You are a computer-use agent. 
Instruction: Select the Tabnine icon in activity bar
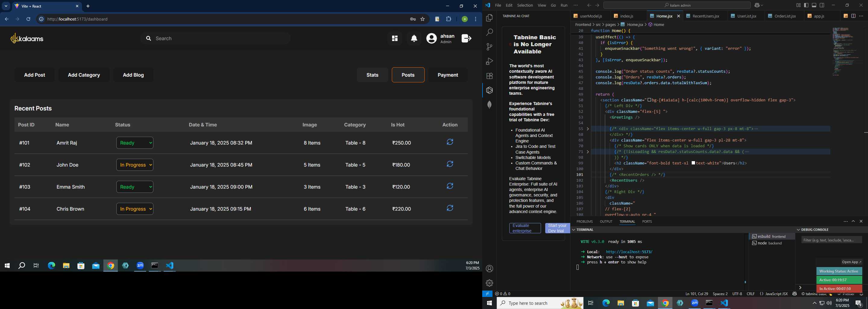[x=489, y=91]
